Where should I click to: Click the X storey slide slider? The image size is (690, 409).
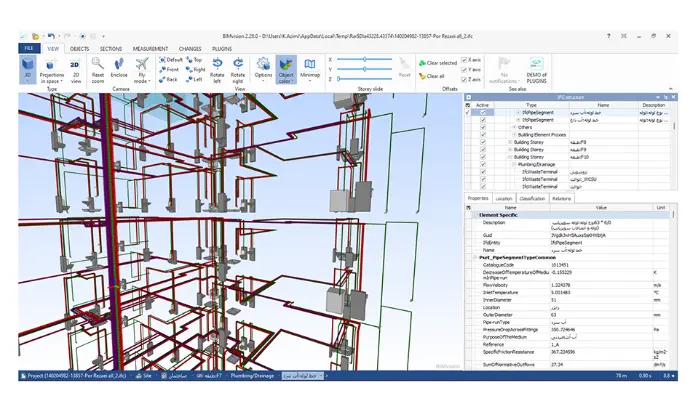pos(364,59)
